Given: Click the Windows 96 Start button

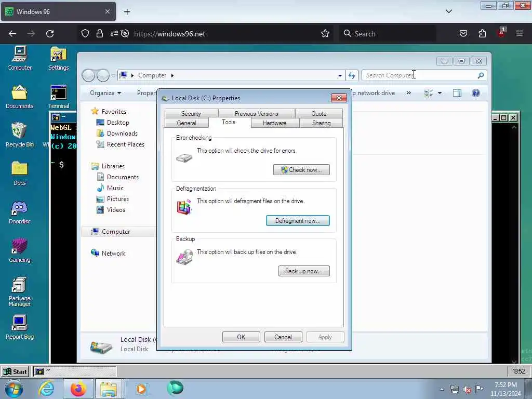Looking at the screenshot, I should (15, 371).
